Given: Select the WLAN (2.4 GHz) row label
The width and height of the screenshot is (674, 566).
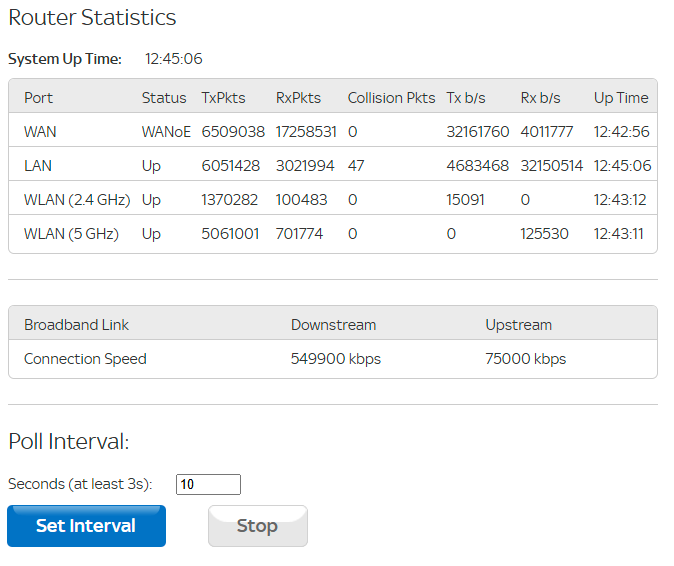Looking at the screenshot, I should coord(77,200).
